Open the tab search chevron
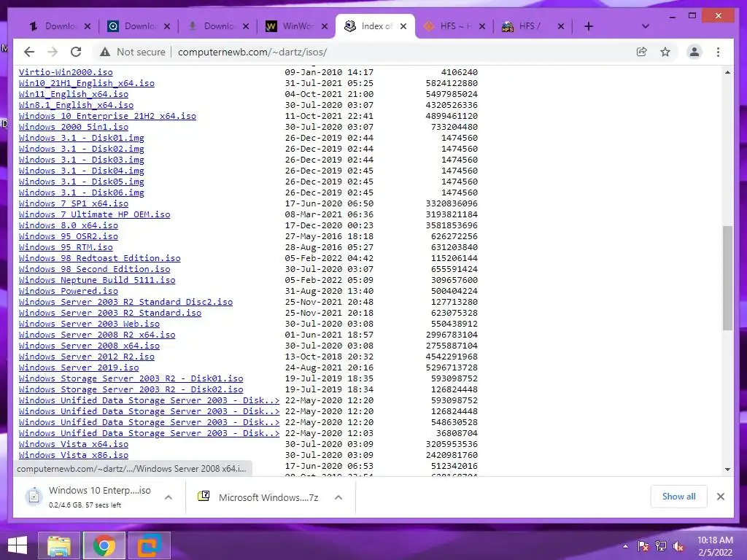Viewport: 747px width, 560px height. tap(645, 26)
